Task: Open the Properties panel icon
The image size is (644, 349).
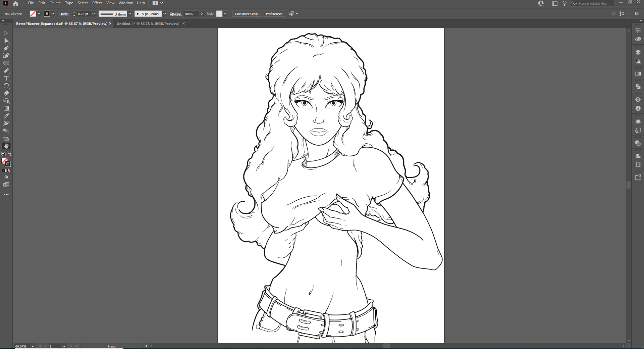Action: tap(638, 30)
